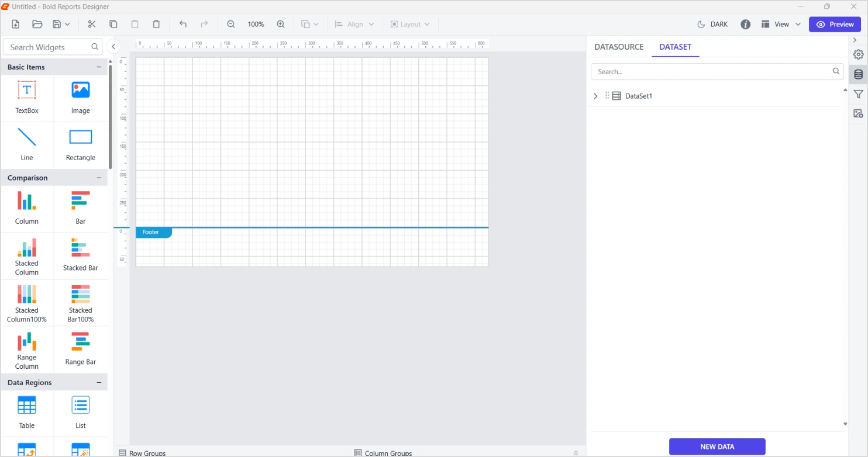Click the Preview button
The width and height of the screenshot is (868, 457).
point(835,24)
